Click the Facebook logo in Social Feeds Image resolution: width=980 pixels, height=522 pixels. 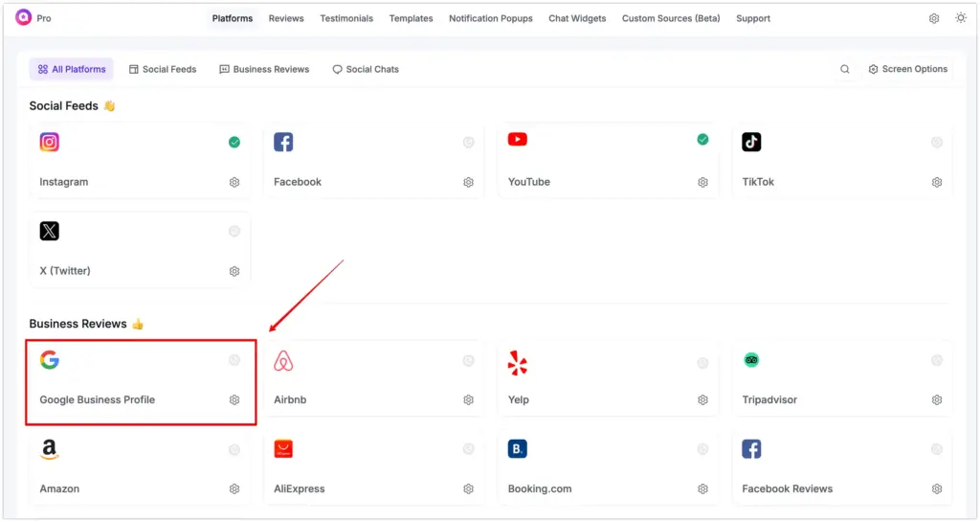point(283,142)
